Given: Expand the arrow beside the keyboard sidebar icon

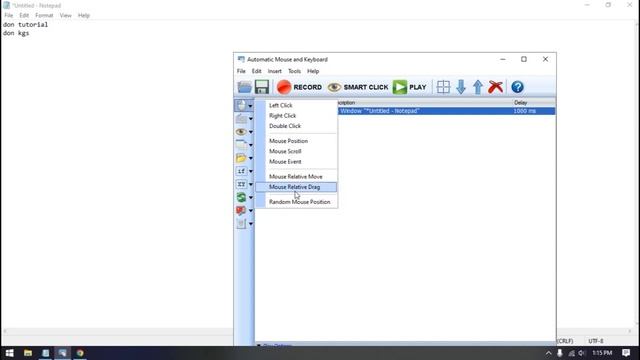Looking at the screenshot, I should click(x=251, y=119).
